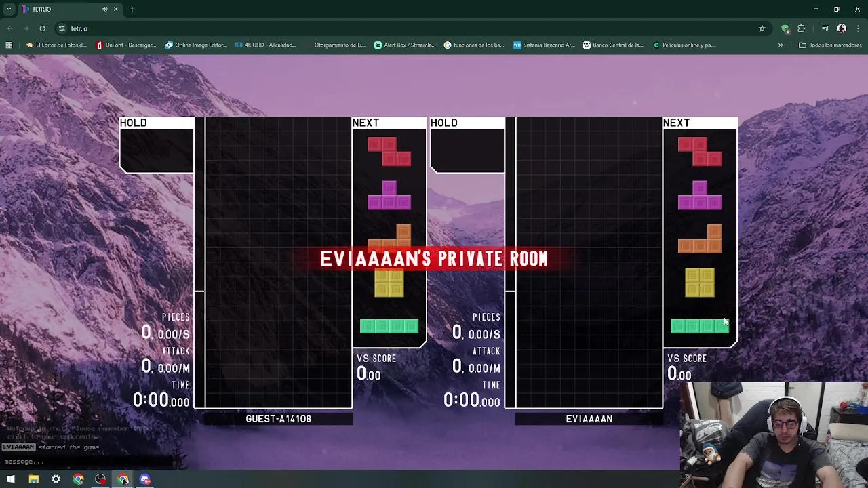
Task: Expand the hidden bookmarks overflow chevron
Action: click(781, 45)
